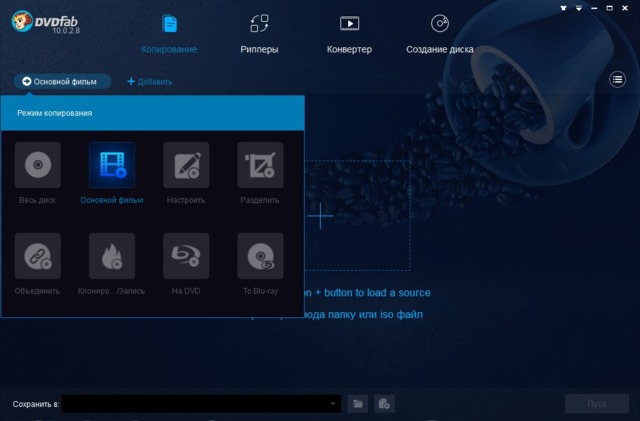Image resolution: width=640 pixels, height=421 pixels.
Task: Browse for output folder
Action: coord(359,404)
